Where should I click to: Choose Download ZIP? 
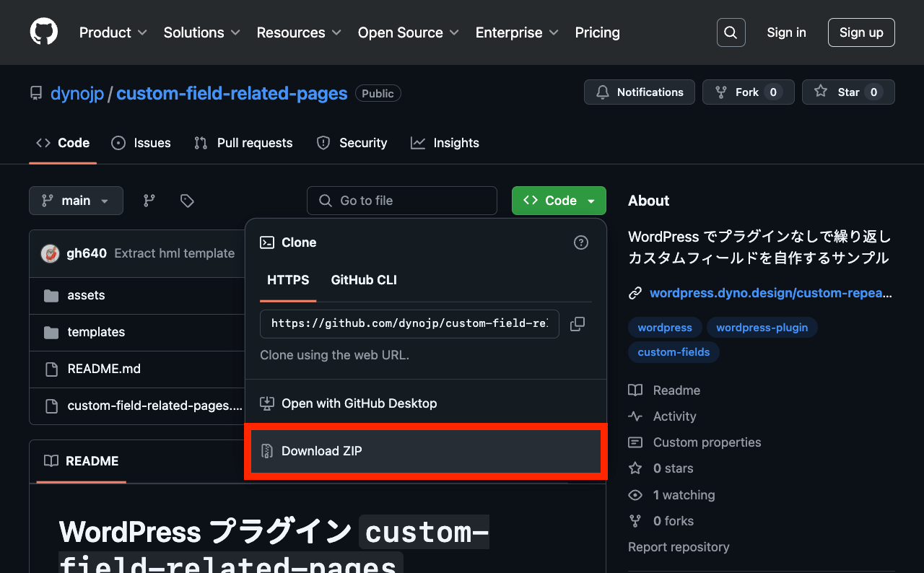(426, 451)
